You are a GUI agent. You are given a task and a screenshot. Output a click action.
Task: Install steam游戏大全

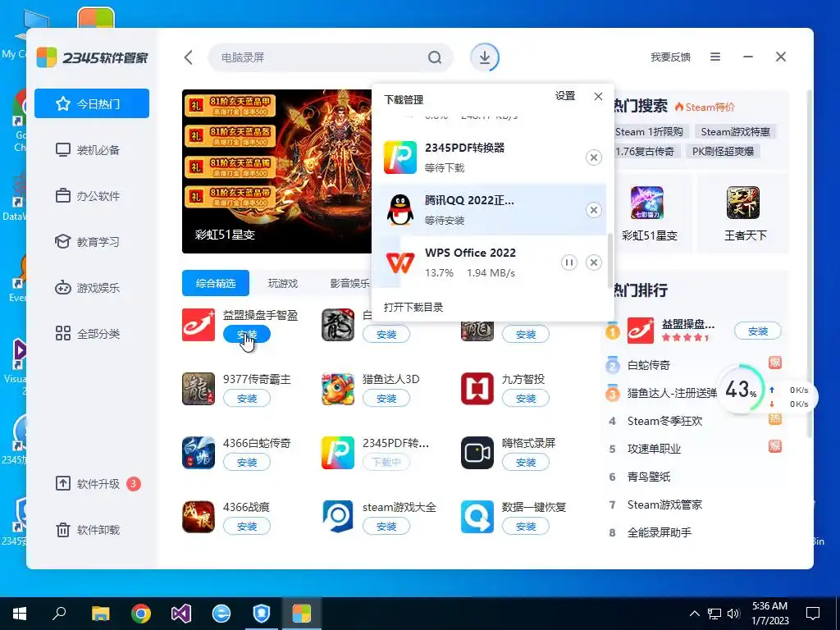386,527
